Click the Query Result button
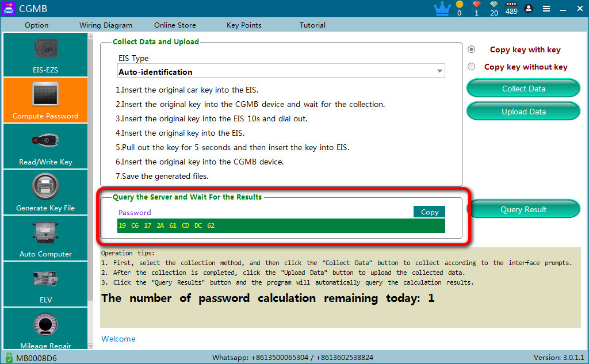The image size is (589, 364). coord(523,209)
